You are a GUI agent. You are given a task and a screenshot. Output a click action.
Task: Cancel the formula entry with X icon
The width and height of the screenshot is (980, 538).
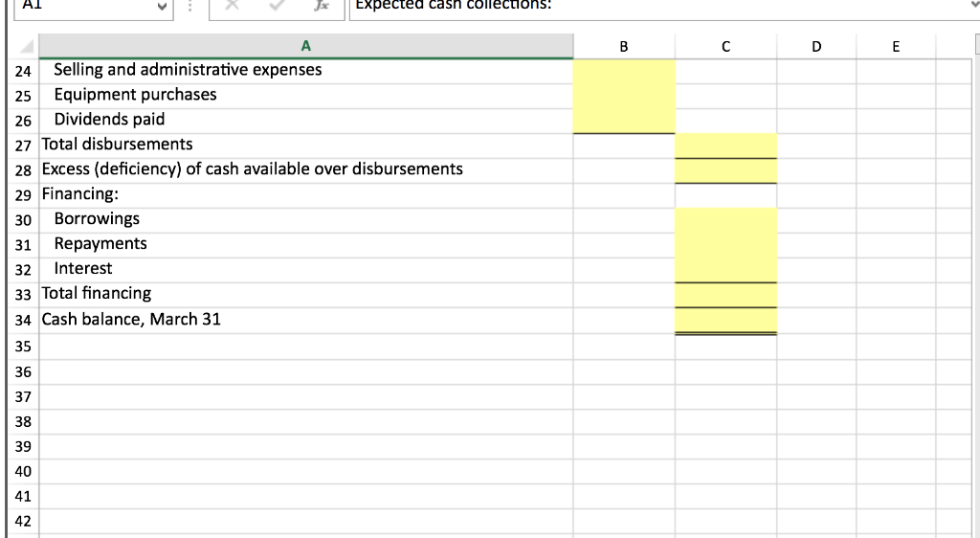232,6
